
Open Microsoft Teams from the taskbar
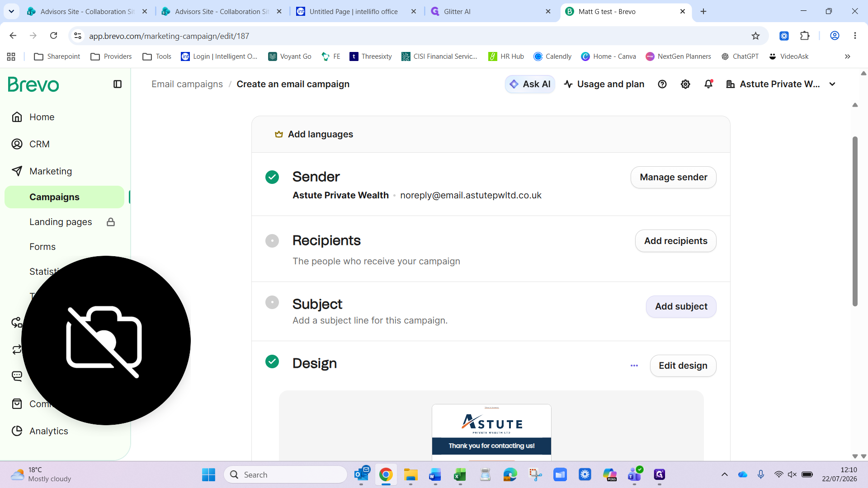(x=634, y=474)
